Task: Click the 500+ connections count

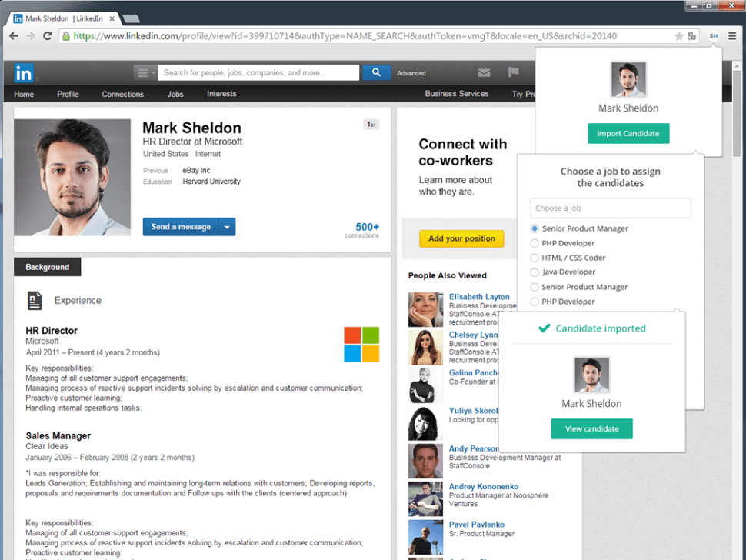Action: [x=367, y=228]
